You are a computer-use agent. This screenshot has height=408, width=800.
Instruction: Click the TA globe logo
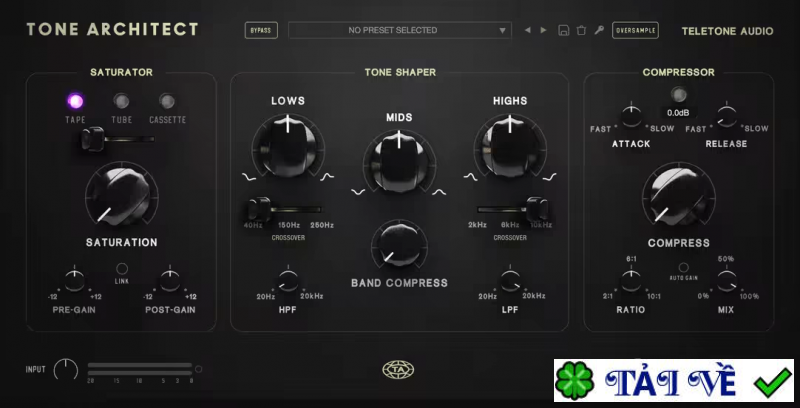pyautogui.click(x=398, y=370)
